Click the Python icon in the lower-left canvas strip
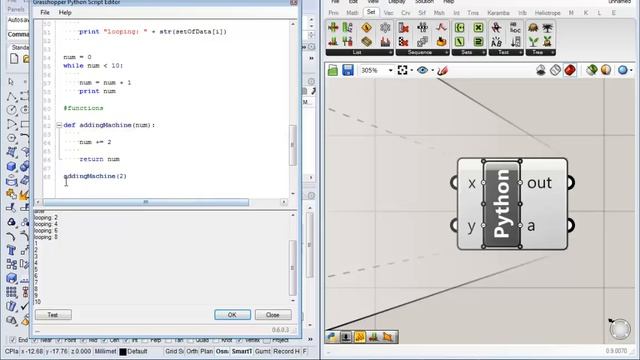640x360 pixels. [x=331, y=337]
